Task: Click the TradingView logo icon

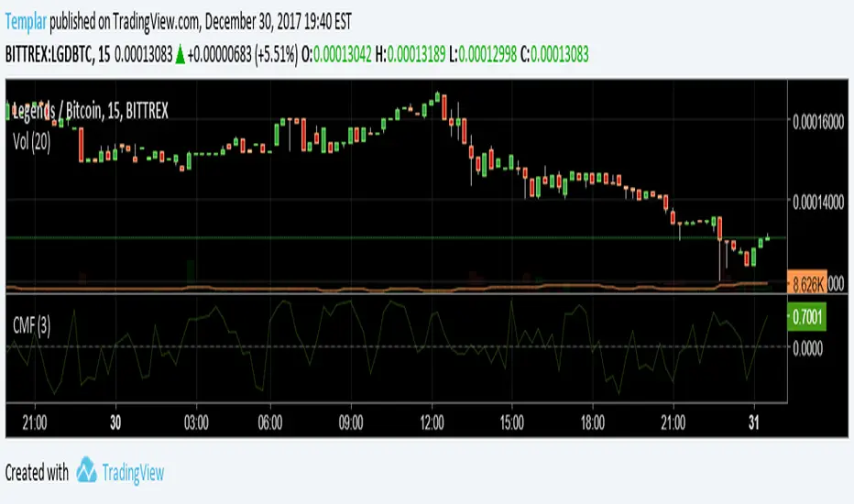Action: 87,470
